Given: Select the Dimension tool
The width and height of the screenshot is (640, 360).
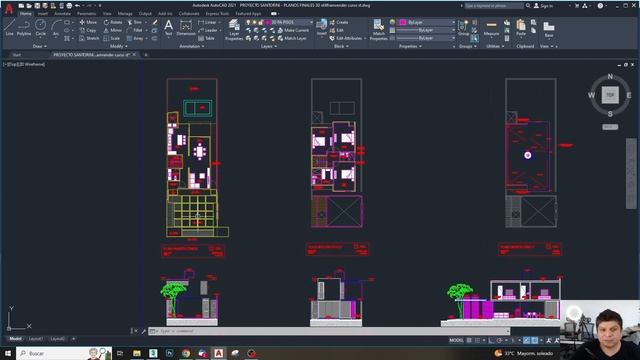Looking at the screenshot, I should [x=186, y=29].
